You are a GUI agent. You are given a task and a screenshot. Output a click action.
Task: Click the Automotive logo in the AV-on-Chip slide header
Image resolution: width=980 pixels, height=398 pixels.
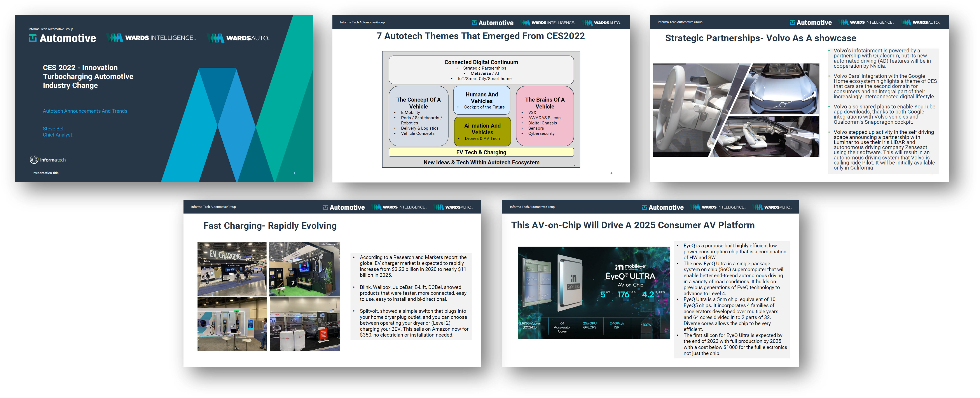[662, 207]
